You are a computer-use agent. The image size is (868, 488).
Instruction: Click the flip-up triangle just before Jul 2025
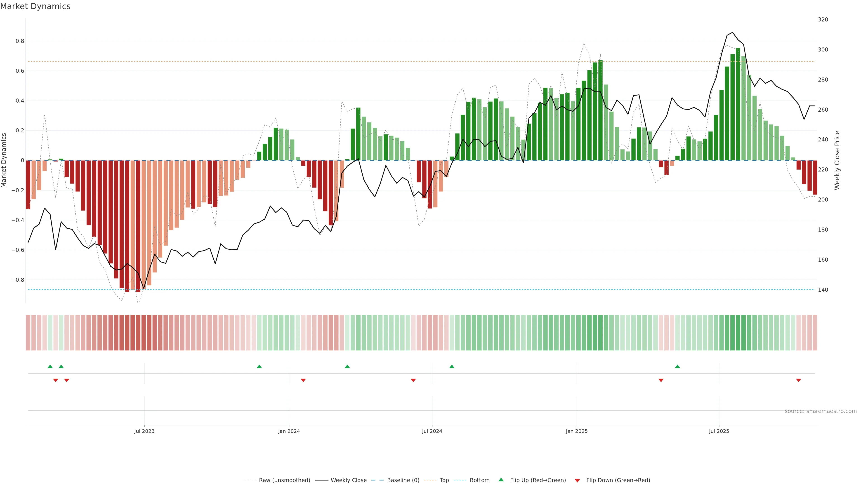(x=678, y=366)
